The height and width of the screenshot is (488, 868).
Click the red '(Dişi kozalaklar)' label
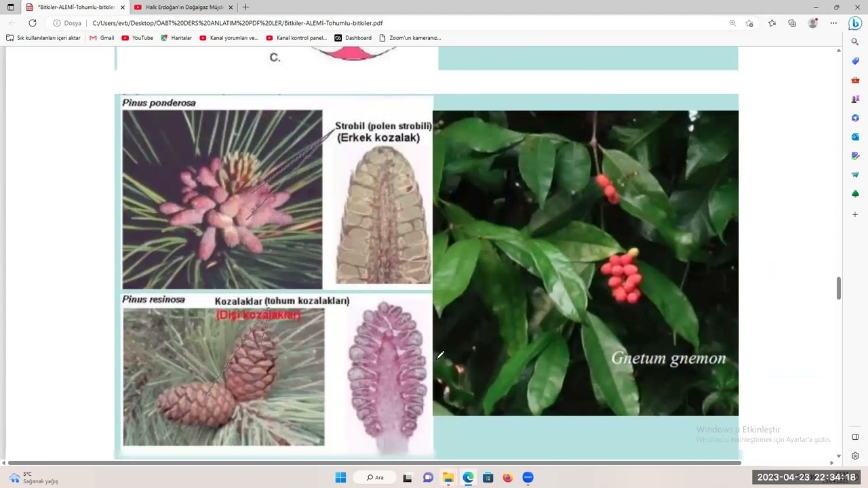coord(258,314)
